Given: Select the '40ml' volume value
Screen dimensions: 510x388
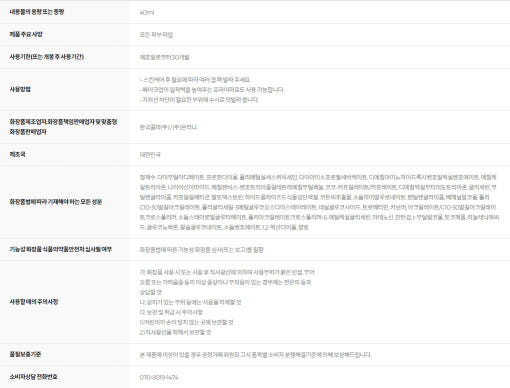Looking at the screenshot, I should [147, 13].
